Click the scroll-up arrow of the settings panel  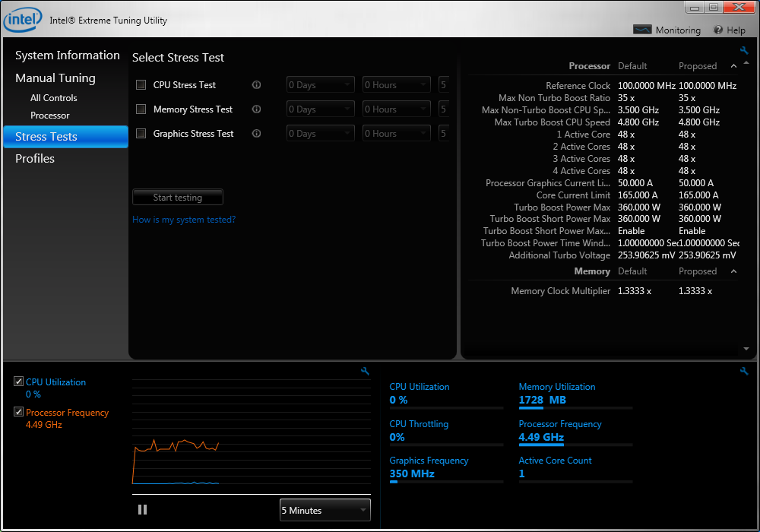[x=746, y=63]
